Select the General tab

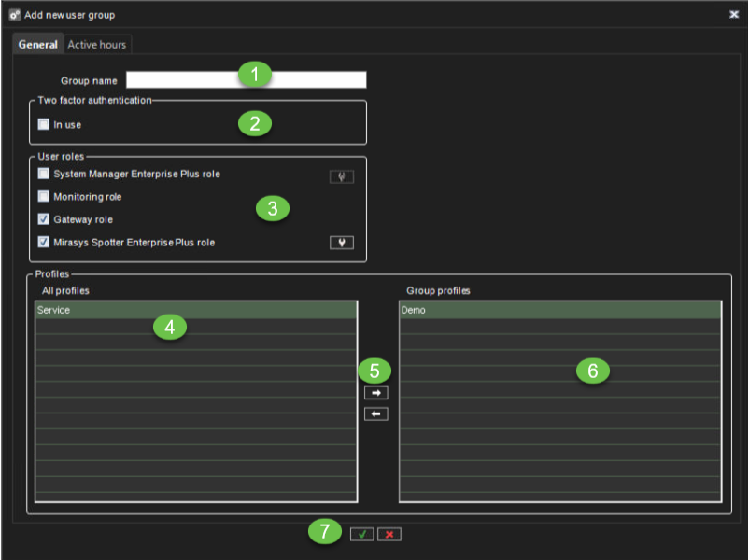(37, 45)
